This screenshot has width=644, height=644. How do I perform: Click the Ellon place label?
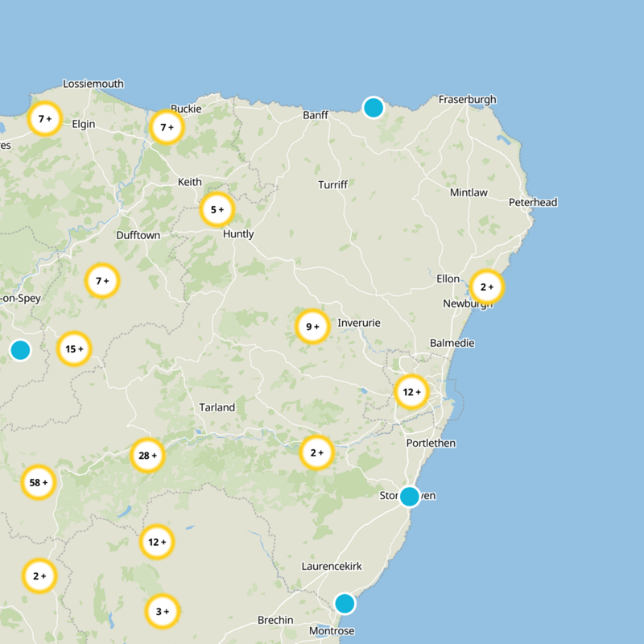click(x=448, y=279)
